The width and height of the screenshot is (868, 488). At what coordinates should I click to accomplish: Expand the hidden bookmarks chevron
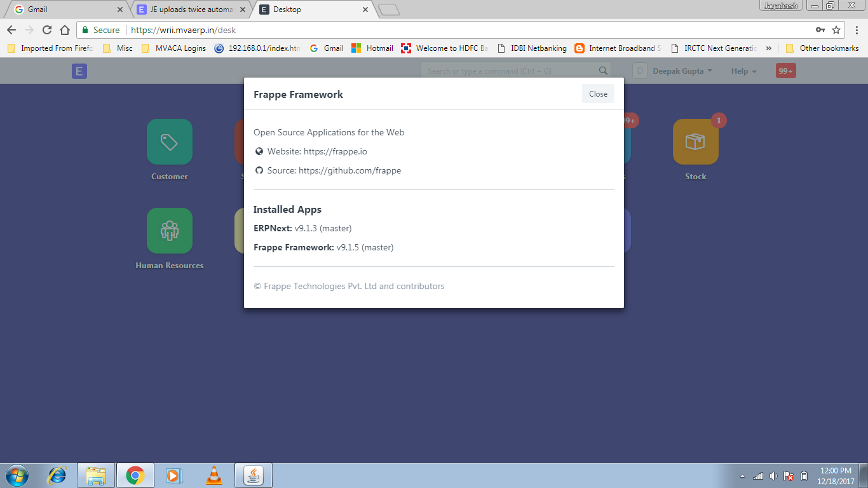click(769, 48)
